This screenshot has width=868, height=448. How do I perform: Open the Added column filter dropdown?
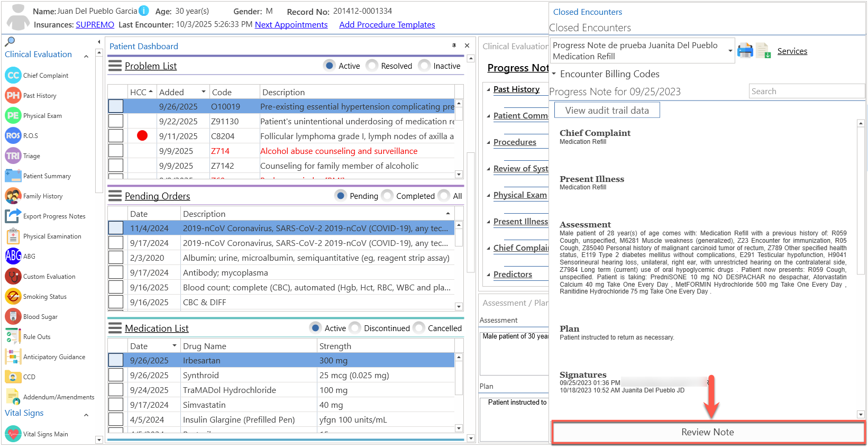[x=203, y=92]
